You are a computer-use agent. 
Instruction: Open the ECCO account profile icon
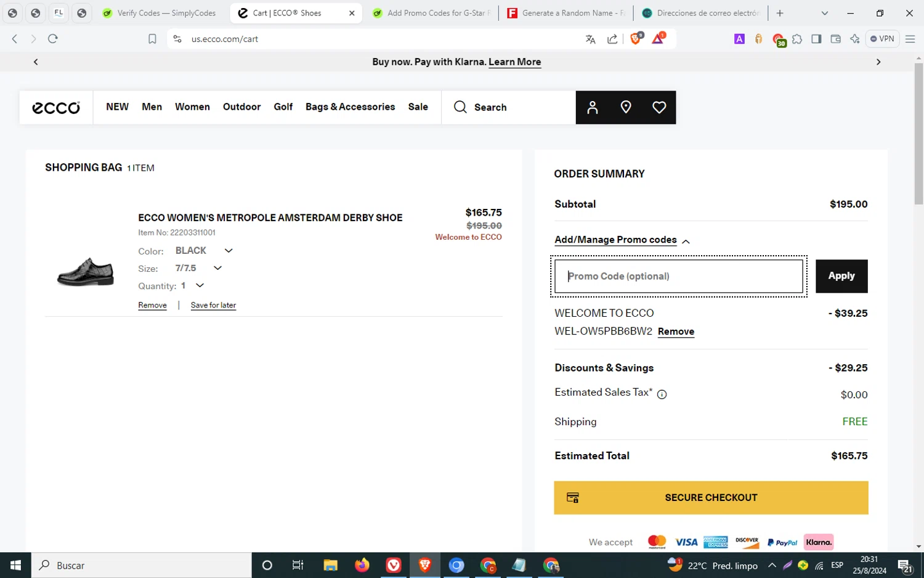[593, 107]
